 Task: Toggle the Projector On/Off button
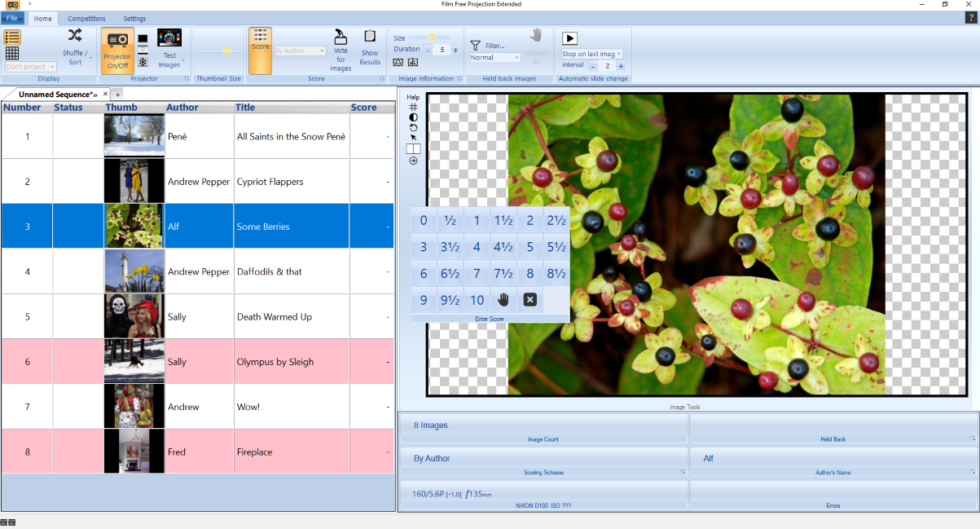pyautogui.click(x=117, y=51)
